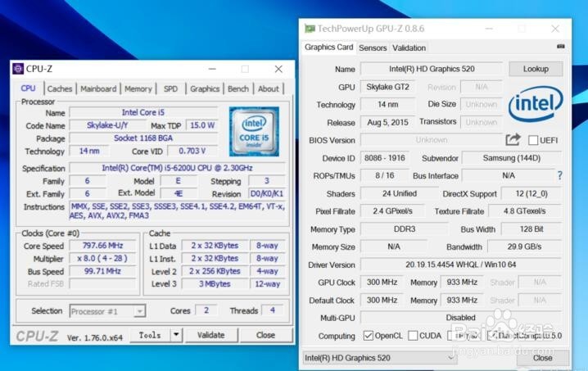Click the Memory Type value DDR3
Image resolution: width=588 pixels, height=371 pixels.
click(x=405, y=228)
